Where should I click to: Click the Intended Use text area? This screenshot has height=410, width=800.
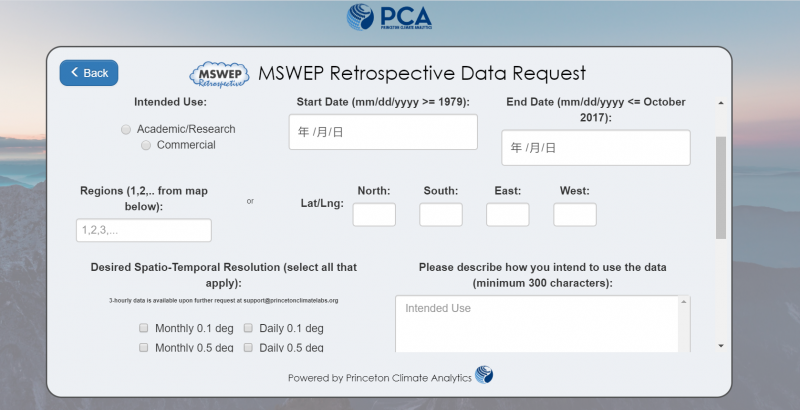543,323
